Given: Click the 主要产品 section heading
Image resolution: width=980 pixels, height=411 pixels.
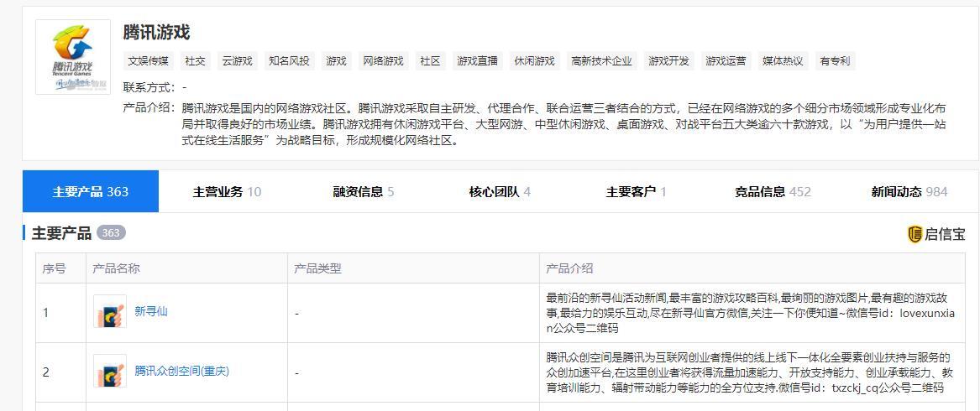Looking at the screenshot, I should [x=61, y=233].
